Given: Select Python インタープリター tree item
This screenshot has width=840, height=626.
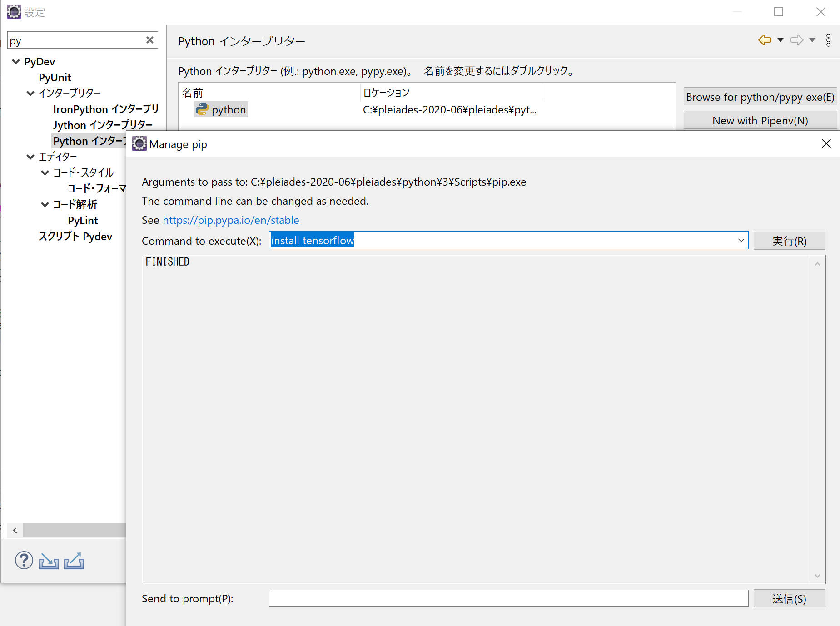Looking at the screenshot, I should point(89,141).
